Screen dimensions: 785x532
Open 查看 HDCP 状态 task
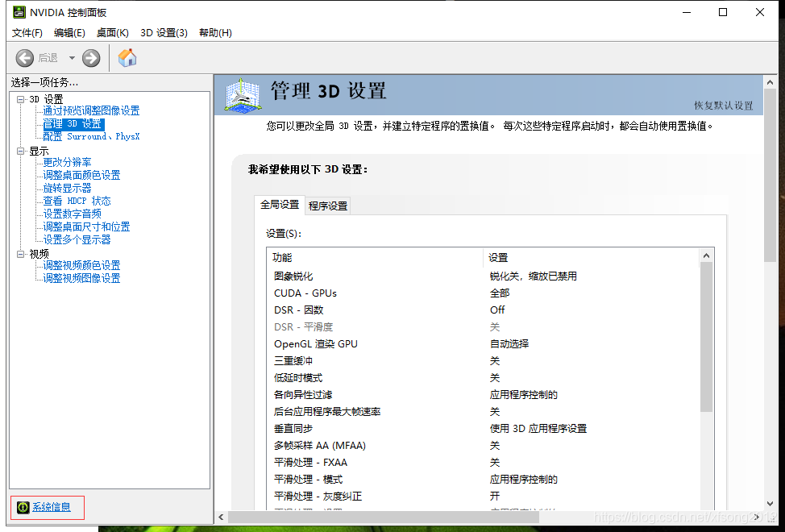77,201
